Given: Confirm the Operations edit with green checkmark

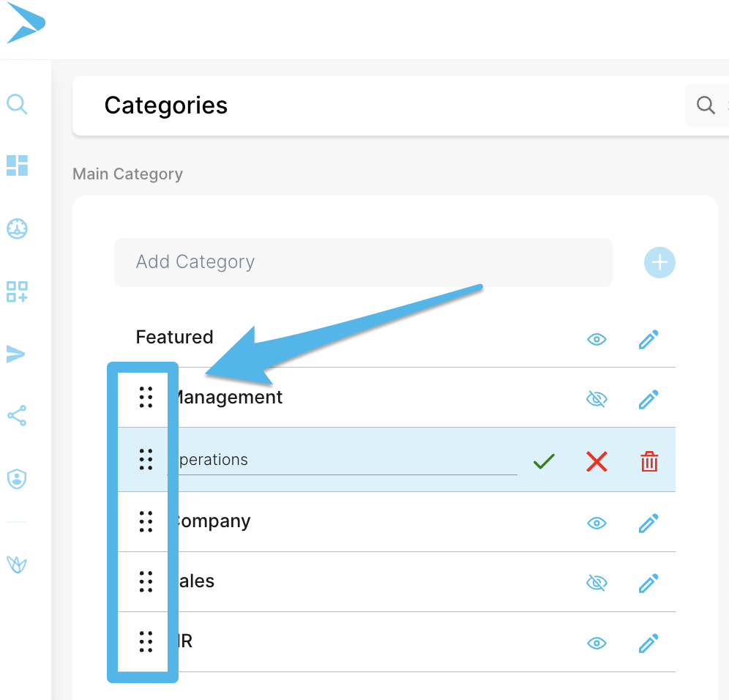Looking at the screenshot, I should (544, 461).
